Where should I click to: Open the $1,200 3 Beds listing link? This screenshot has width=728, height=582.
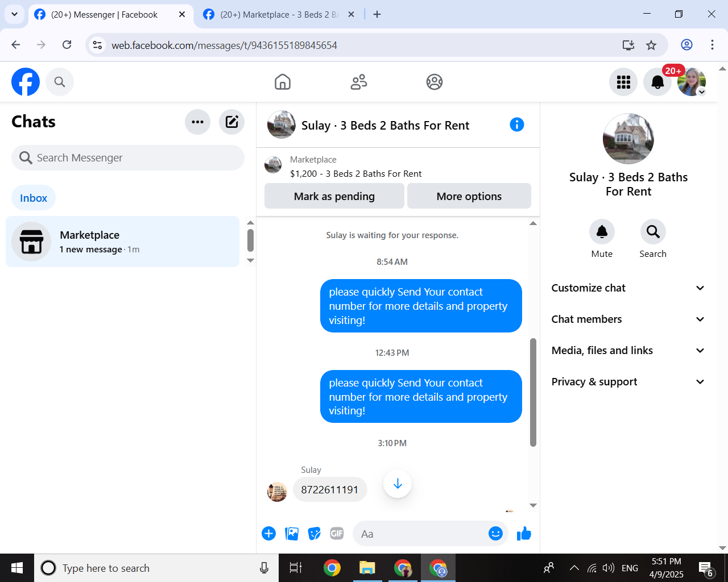pyautogui.click(x=356, y=174)
